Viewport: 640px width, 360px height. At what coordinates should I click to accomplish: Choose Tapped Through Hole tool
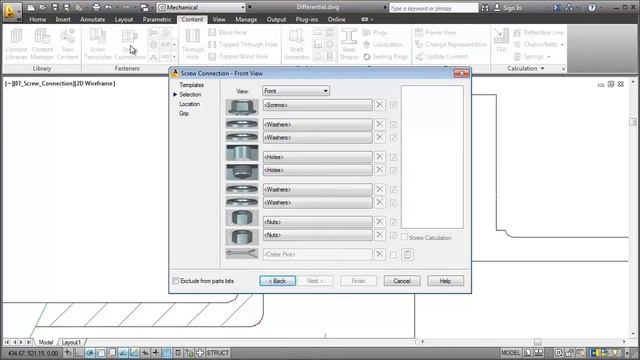(243, 44)
